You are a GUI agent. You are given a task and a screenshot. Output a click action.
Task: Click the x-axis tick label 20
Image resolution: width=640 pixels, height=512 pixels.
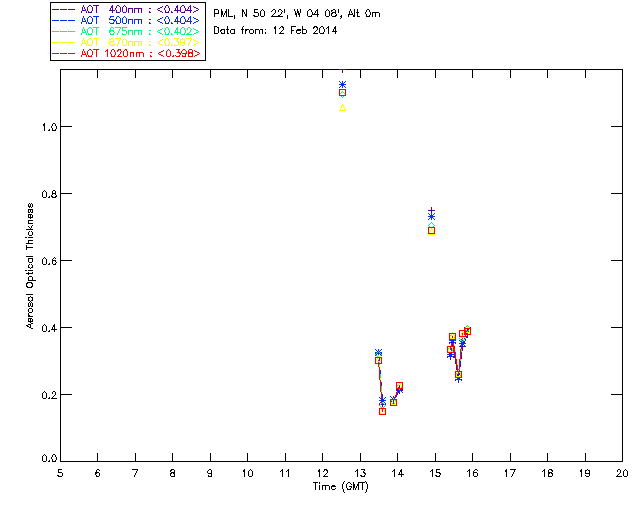click(x=622, y=473)
